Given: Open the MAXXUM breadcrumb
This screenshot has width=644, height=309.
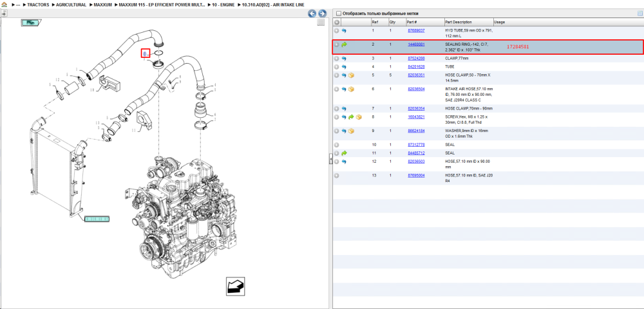Looking at the screenshot, I should point(102,5).
